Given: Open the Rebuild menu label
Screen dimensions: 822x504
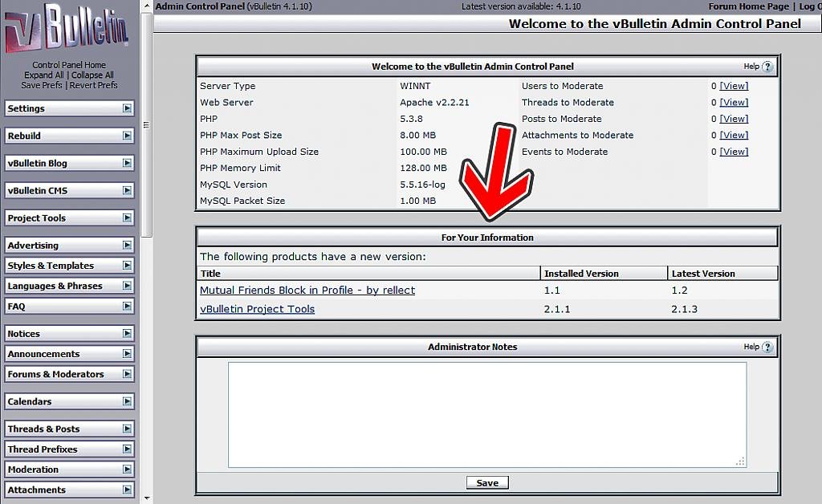Looking at the screenshot, I should (x=24, y=136).
